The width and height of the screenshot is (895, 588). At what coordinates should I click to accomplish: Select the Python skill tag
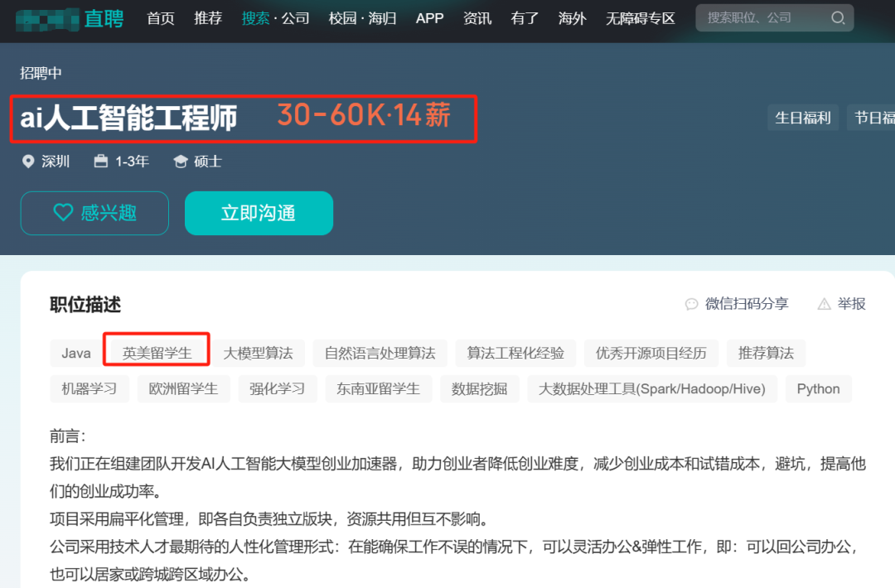coord(819,388)
